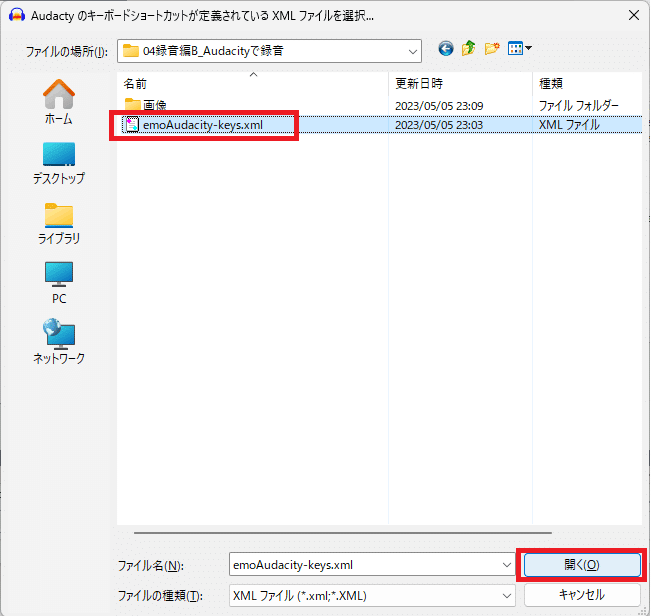This screenshot has width=651, height=616.
Task: Click date 2023/05/05 23:09 of 画像 row
Action: click(x=439, y=106)
